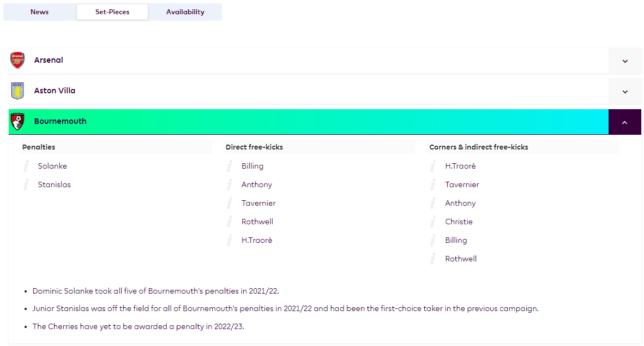The width and height of the screenshot is (644, 346).
Task: Show info for Billing direct free-kicks
Action: [x=230, y=166]
